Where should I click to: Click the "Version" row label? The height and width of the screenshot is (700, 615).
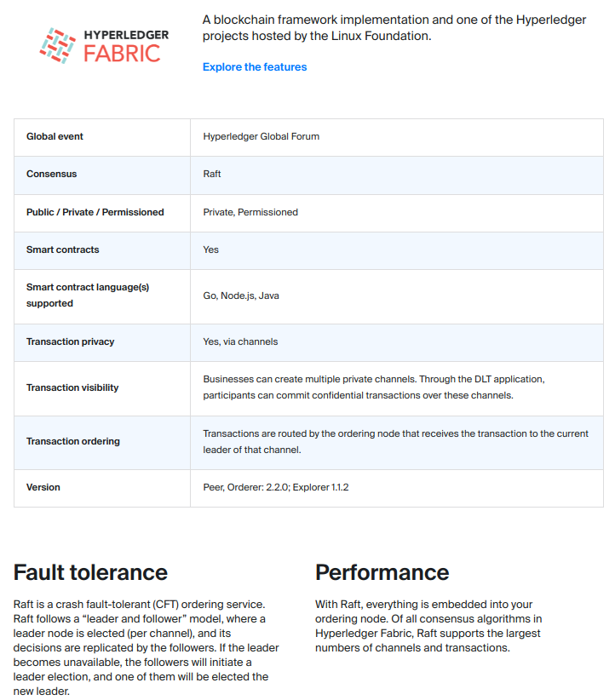click(43, 487)
